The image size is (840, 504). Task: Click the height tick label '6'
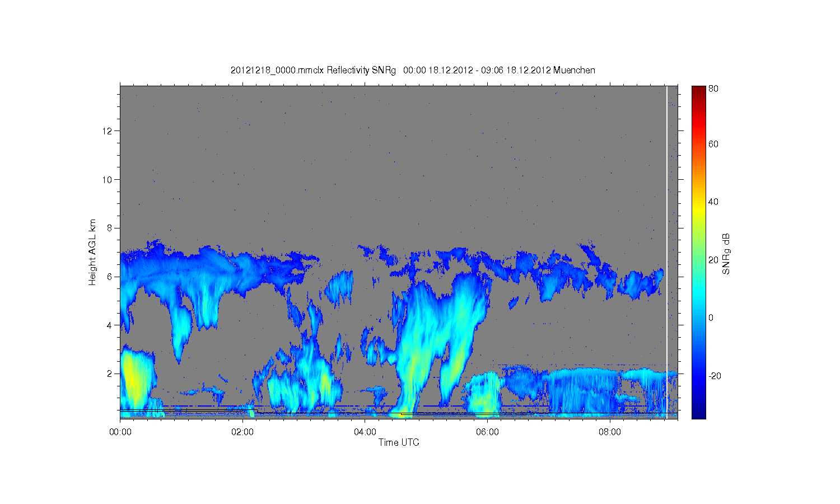(110, 277)
